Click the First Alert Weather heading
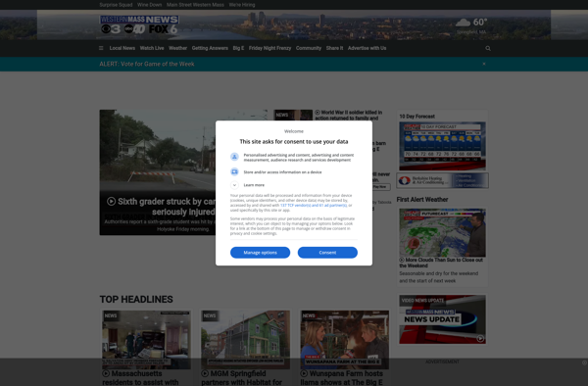Viewport: 588px width, 386px height. click(x=422, y=200)
